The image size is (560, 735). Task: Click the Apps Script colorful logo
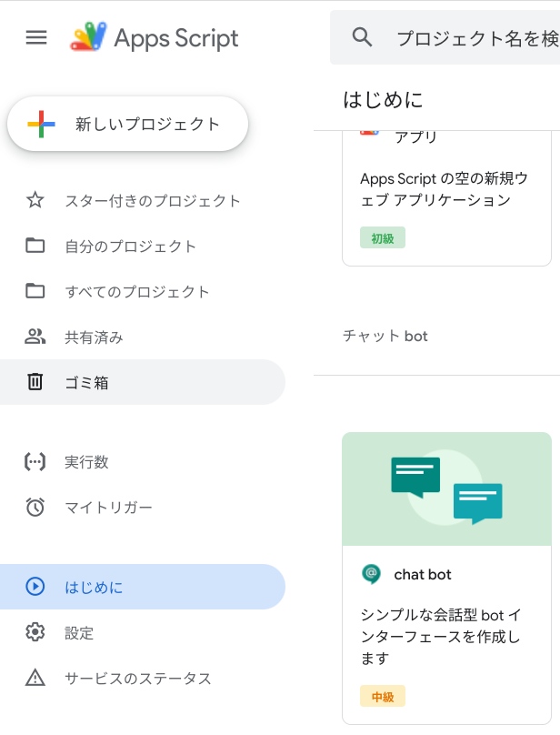pyautogui.click(x=88, y=37)
